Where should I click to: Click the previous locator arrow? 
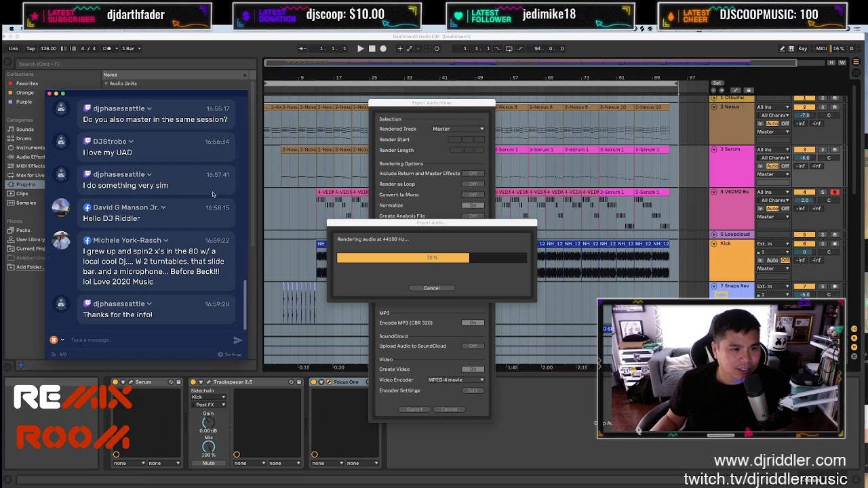coord(715,90)
